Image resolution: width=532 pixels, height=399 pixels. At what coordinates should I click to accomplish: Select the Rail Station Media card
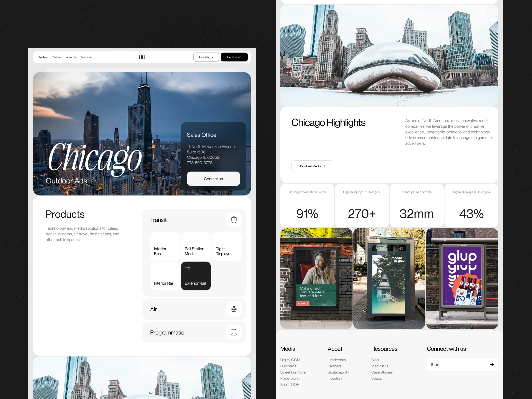tap(196, 247)
